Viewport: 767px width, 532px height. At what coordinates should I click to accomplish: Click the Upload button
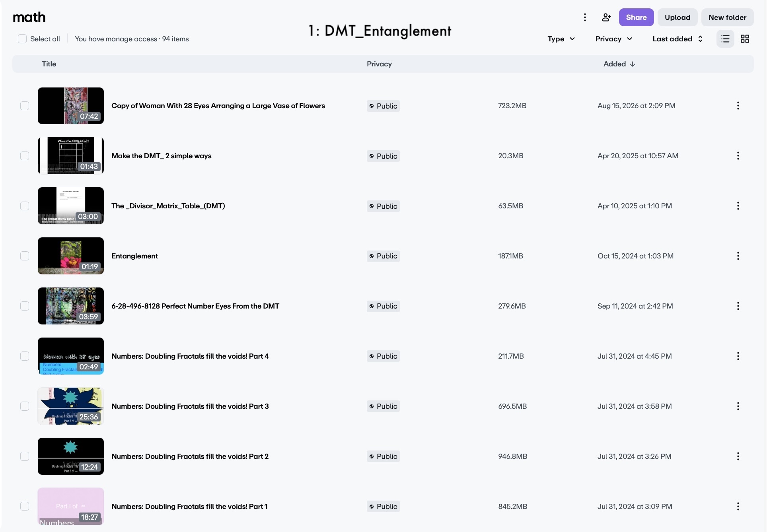(x=677, y=17)
